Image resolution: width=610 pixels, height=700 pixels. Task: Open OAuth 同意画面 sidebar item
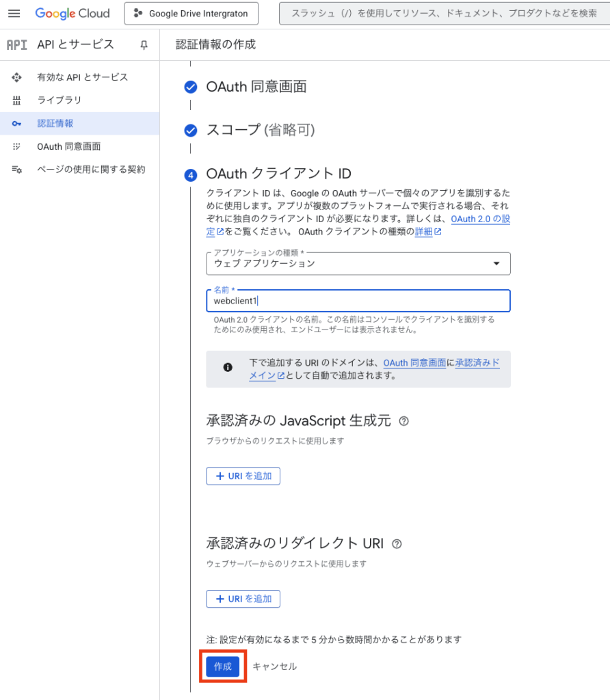tap(69, 146)
